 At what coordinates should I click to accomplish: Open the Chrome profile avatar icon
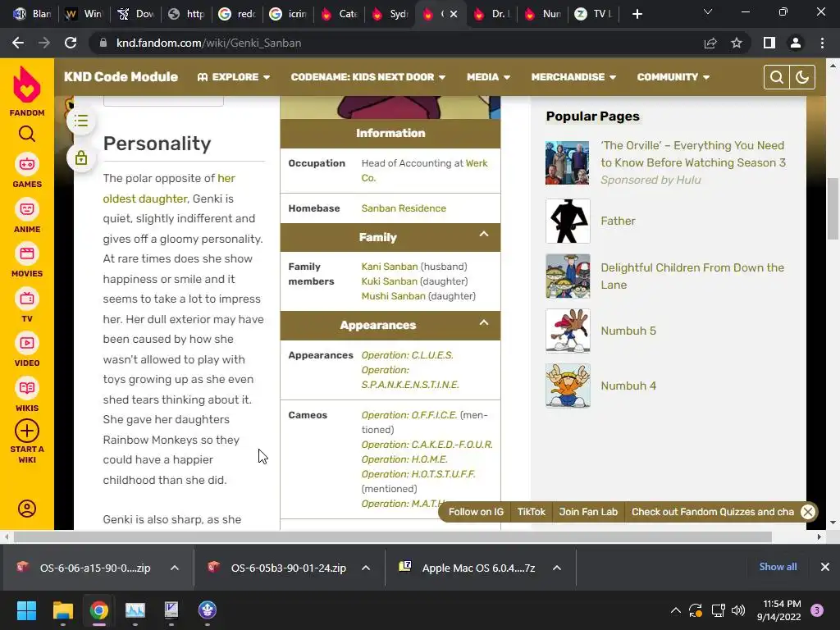(x=796, y=43)
